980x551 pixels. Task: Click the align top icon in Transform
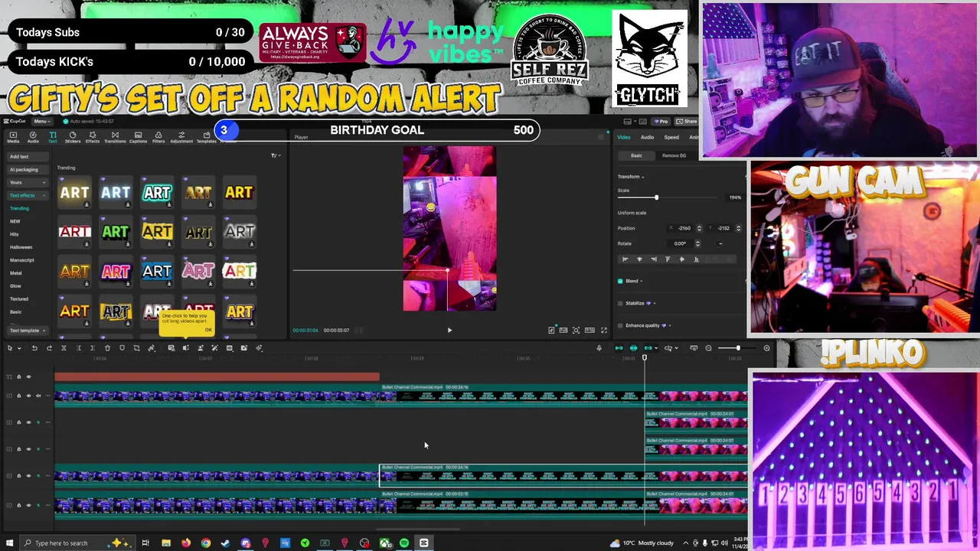click(x=668, y=259)
